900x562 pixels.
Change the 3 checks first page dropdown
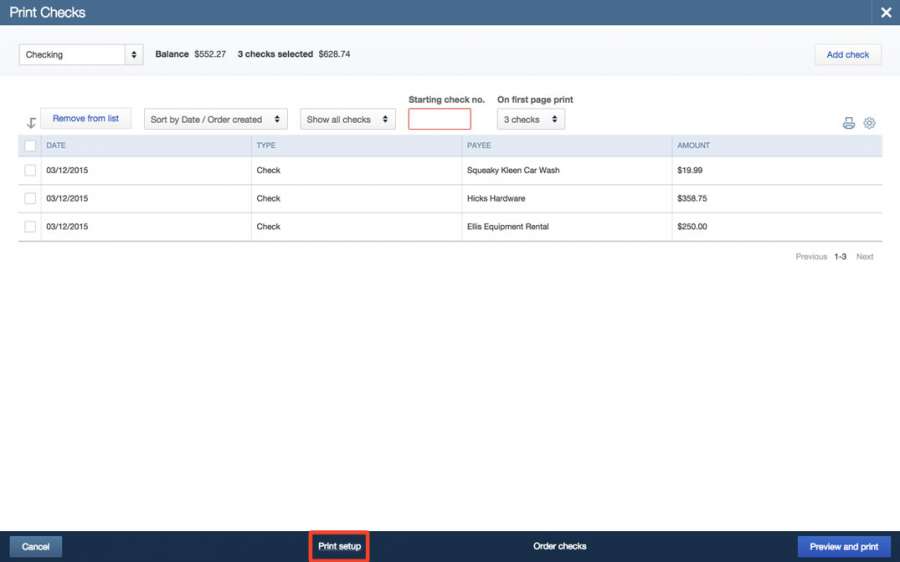[530, 120]
